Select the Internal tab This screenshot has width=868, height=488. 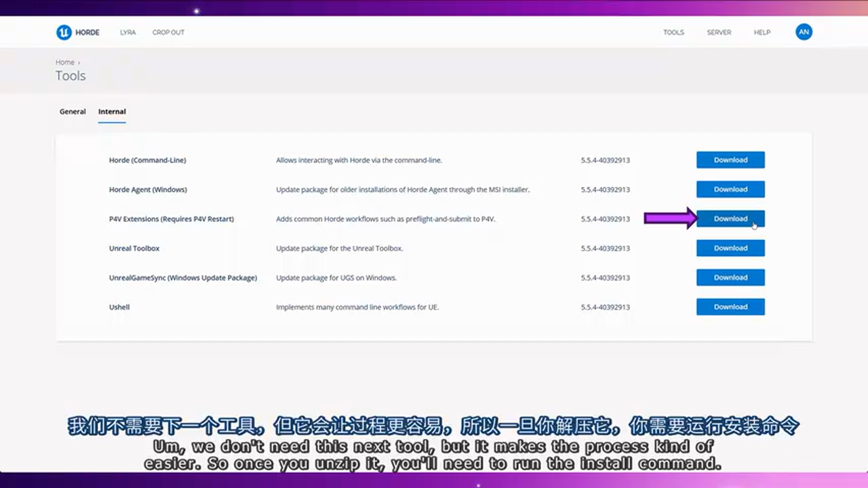112,112
